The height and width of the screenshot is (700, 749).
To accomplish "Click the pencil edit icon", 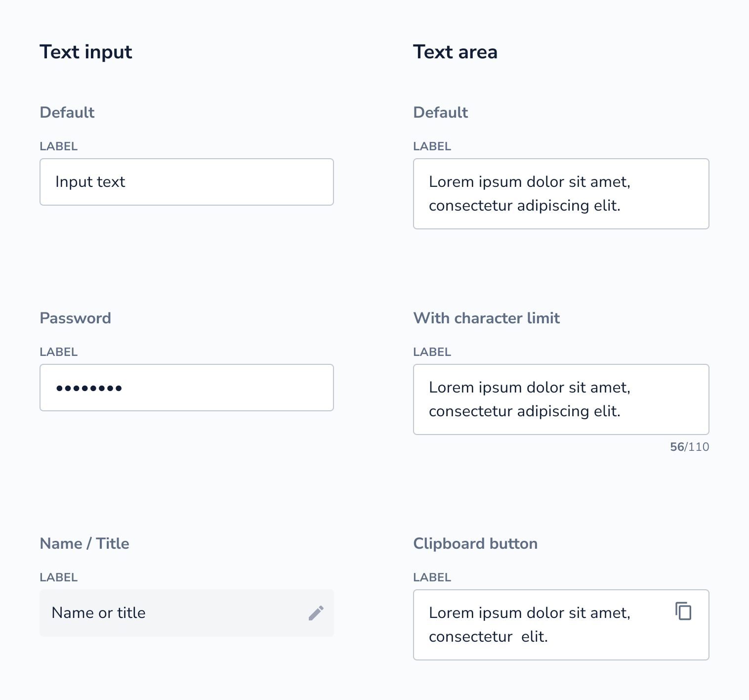I will pos(316,613).
